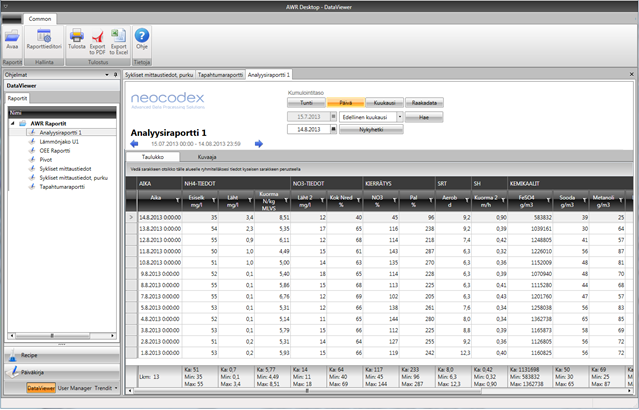Select the Kuukausi accumulation level

pos(383,103)
